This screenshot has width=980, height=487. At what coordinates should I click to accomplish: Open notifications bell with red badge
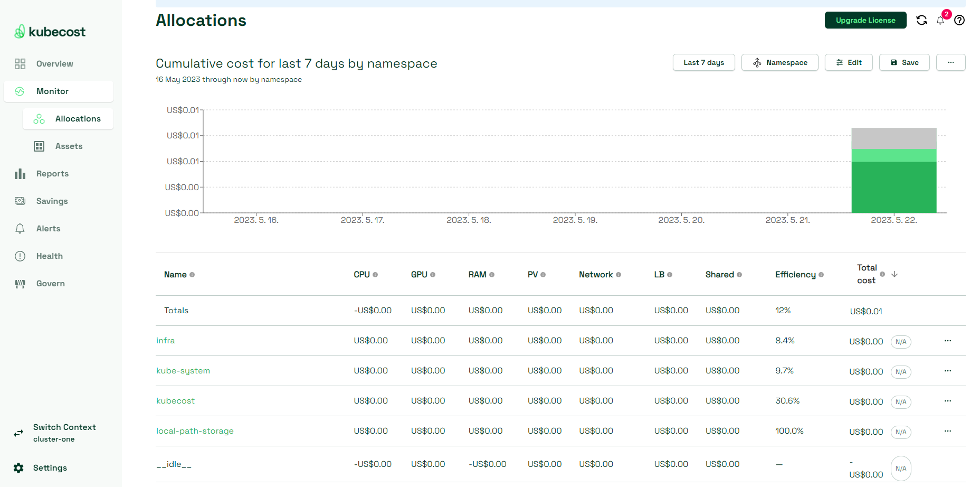point(940,20)
